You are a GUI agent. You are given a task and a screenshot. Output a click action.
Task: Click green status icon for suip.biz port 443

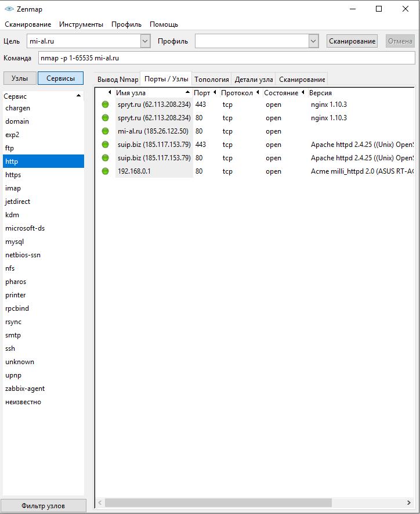(105, 145)
